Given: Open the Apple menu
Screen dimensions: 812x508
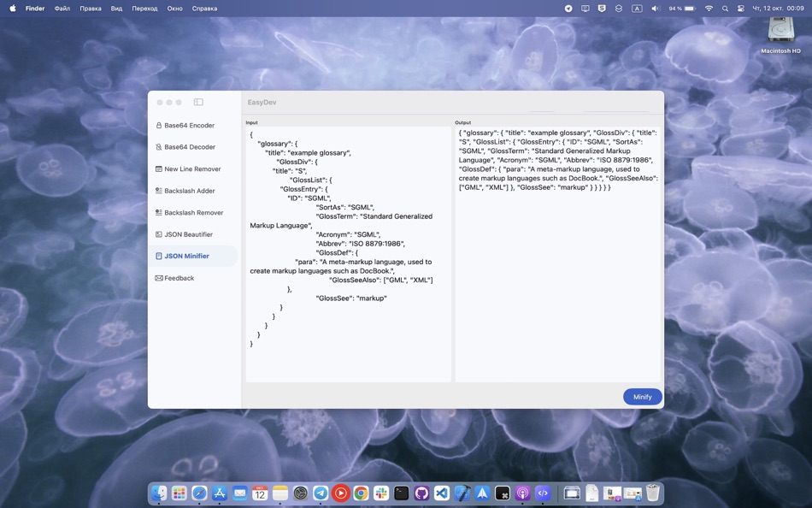Looking at the screenshot, I should point(13,9).
